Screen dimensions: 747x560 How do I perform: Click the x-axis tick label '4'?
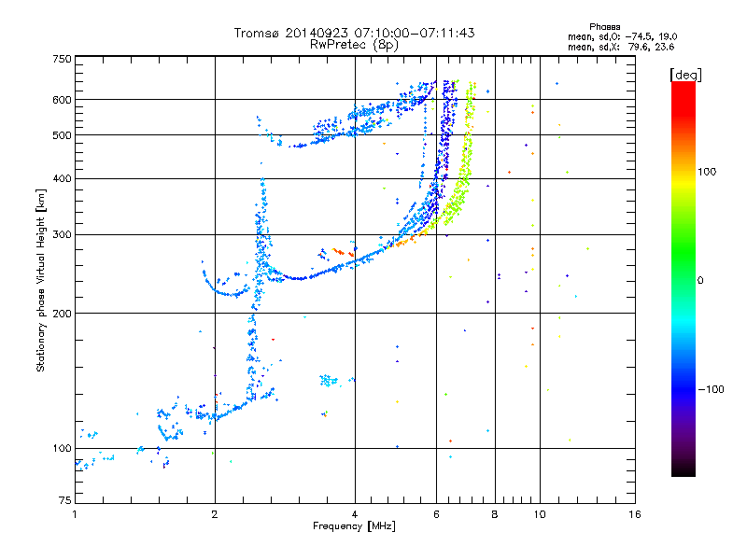click(x=355, y=514)
